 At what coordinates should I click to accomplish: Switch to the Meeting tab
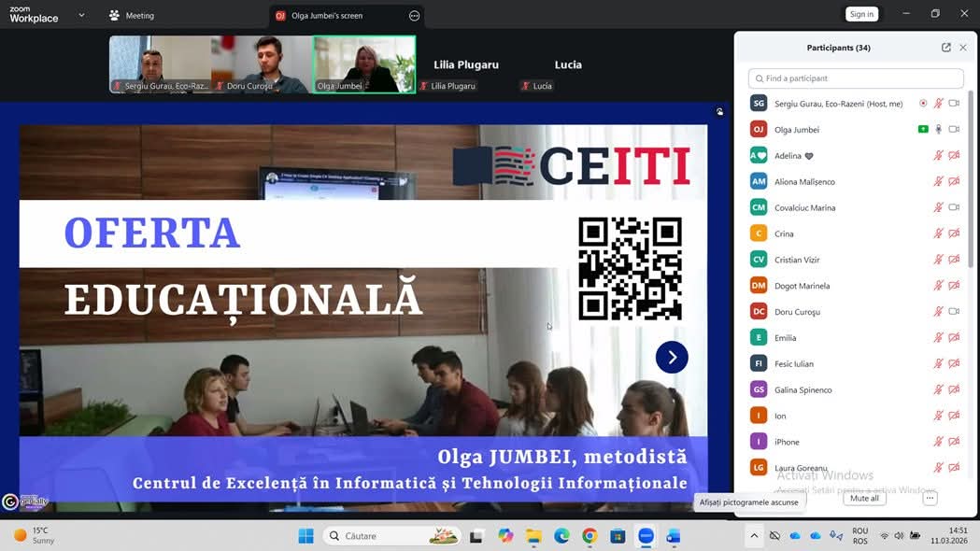click(x=131, y=16)
